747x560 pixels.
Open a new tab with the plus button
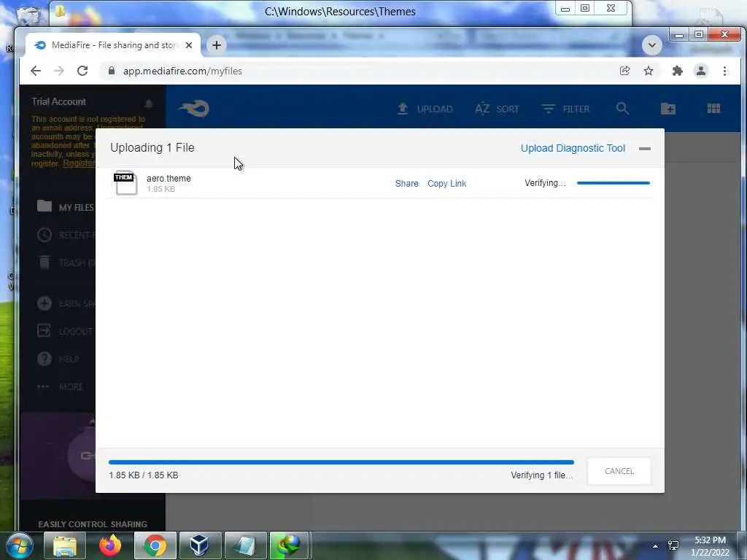pyautogui.click(x=216, y=45)
